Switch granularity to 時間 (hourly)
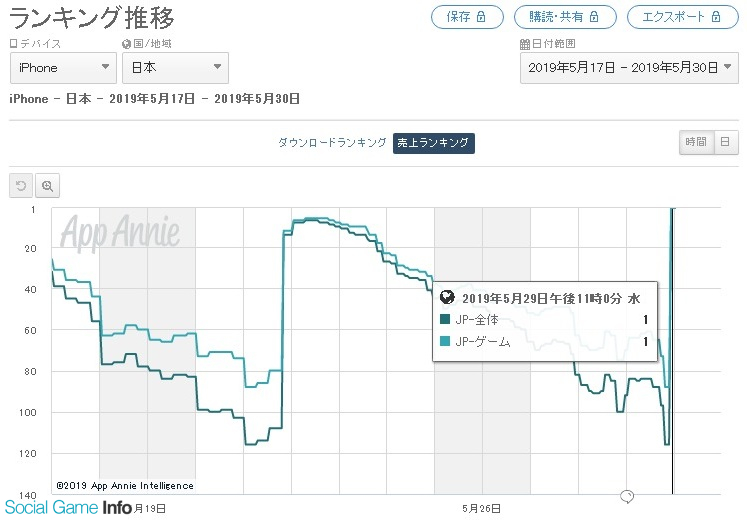 coord(695,143)
